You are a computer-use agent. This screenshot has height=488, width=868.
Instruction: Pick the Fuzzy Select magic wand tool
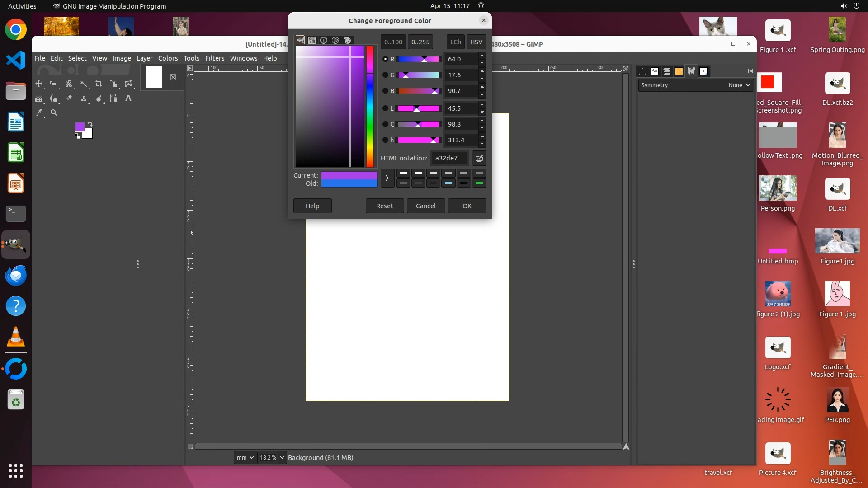click(x=84, y=84)
